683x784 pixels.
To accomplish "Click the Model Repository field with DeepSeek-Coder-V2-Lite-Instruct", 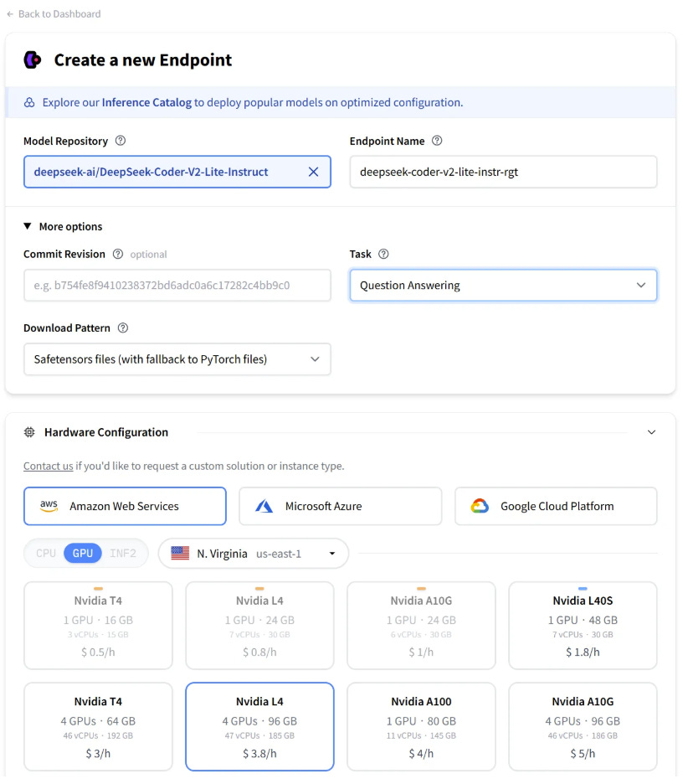I will tap(177, 172).
